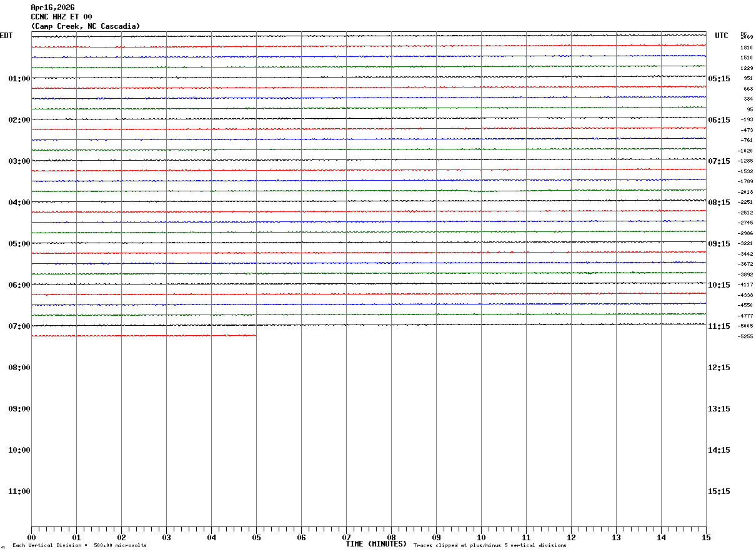Click the DC offset value "668"
Screen dimensions: 756x554
749,89
